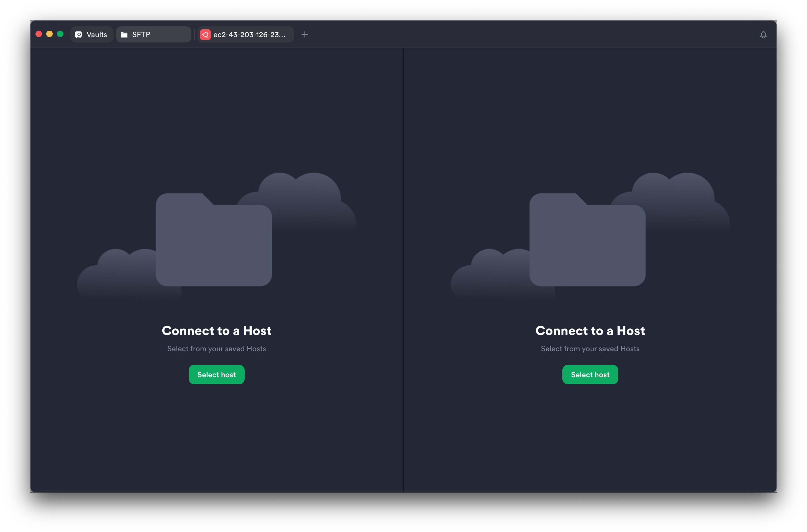Image resolution: width=807 pixels, height=532 pixels.
Task: Switch to the SFTP tab
Action: 153,35
